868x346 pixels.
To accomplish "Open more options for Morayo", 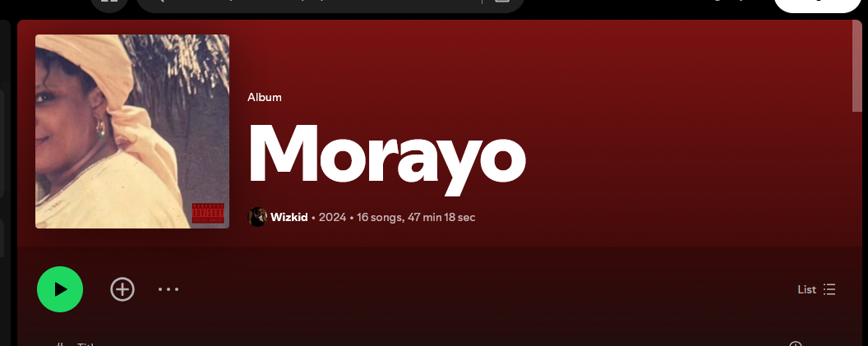I will pyautogui.click(x=169, y=289).
